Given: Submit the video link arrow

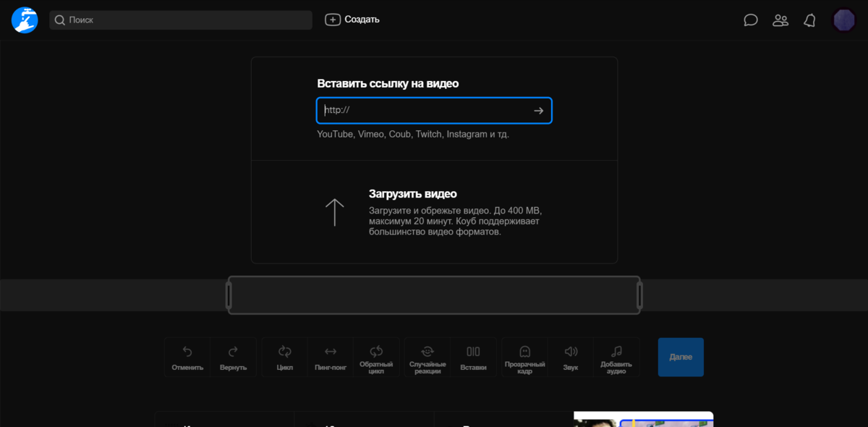Looking at the screenshot, I should [x=538, y=111].
